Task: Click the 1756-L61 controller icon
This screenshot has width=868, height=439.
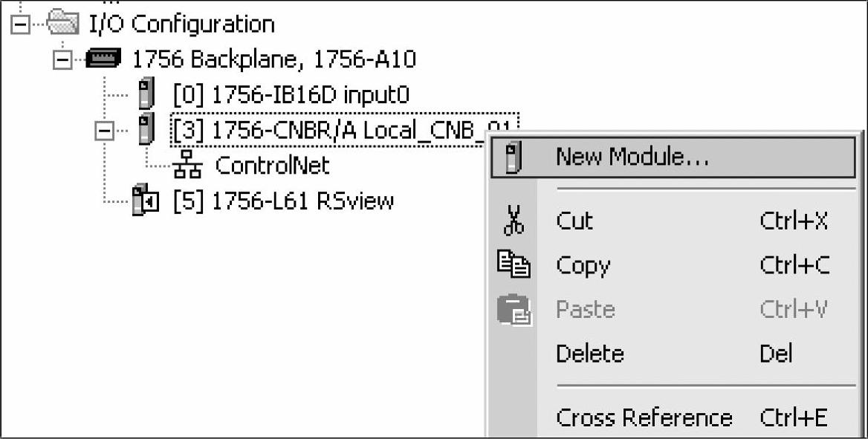Action: pos(146,200)
